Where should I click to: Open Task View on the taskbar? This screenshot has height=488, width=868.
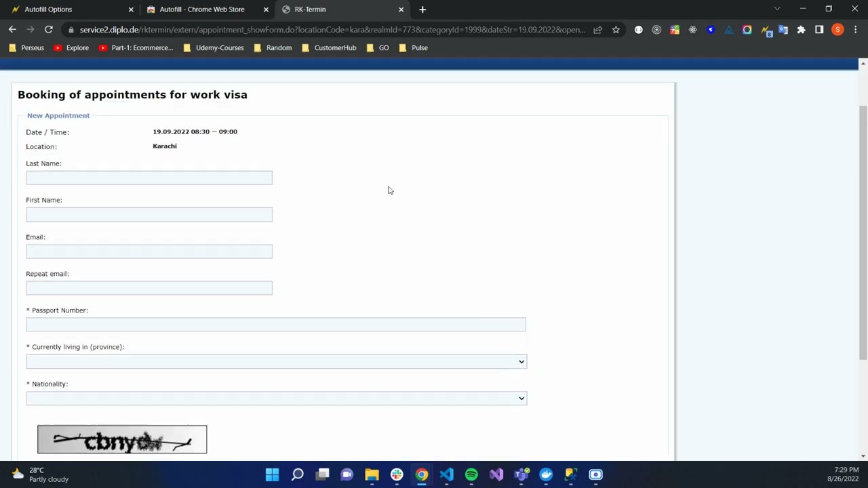[322, 474]
